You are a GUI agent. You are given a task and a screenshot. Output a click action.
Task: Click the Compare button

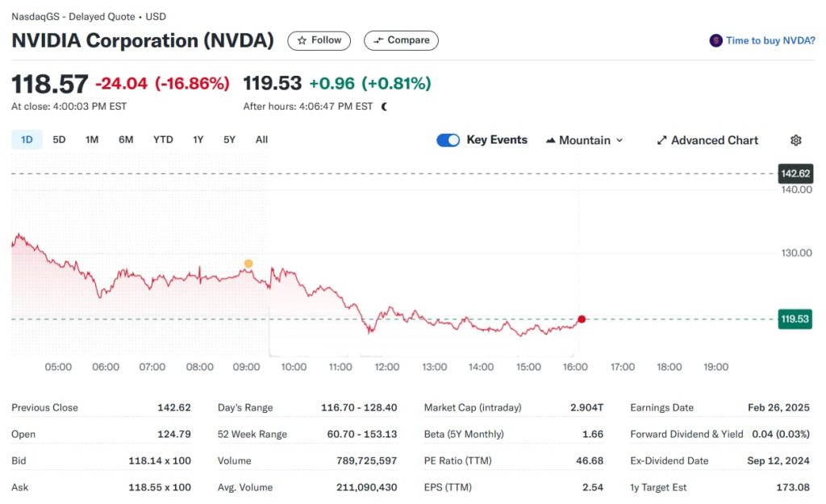coord(401,40)
